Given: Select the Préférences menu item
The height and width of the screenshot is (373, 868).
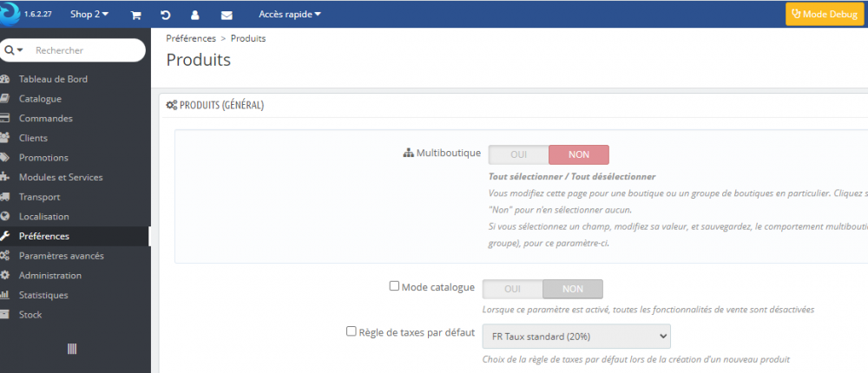Looking at the screenshot, I should tap(43, 236).
